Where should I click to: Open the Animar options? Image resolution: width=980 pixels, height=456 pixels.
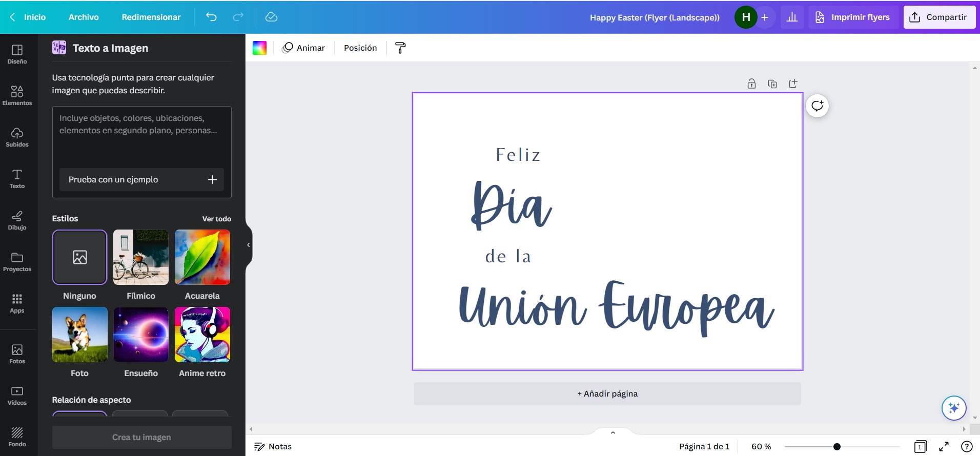coord(303,48)
